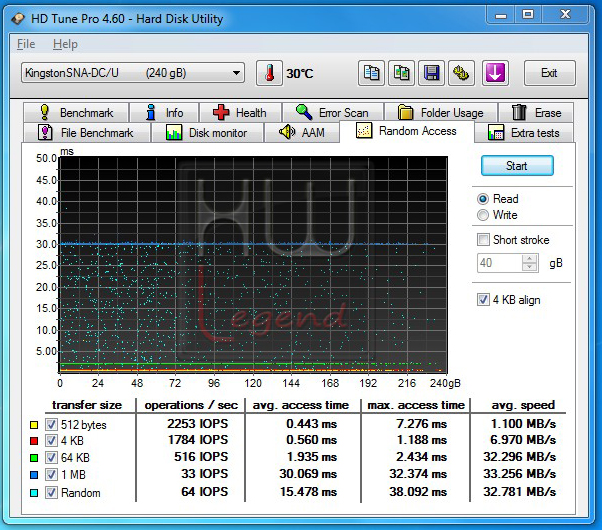Click the transfer size column header
Screen dimensions: 602x530
(x=87, y=405)
